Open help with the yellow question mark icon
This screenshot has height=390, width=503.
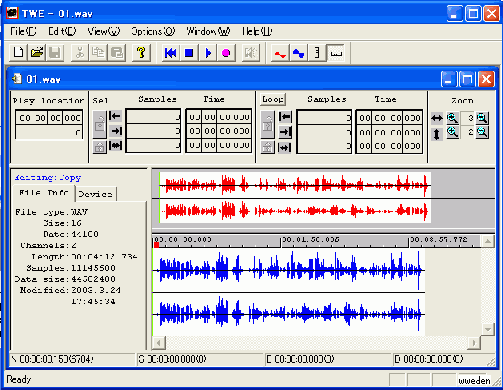click(141, 53)
